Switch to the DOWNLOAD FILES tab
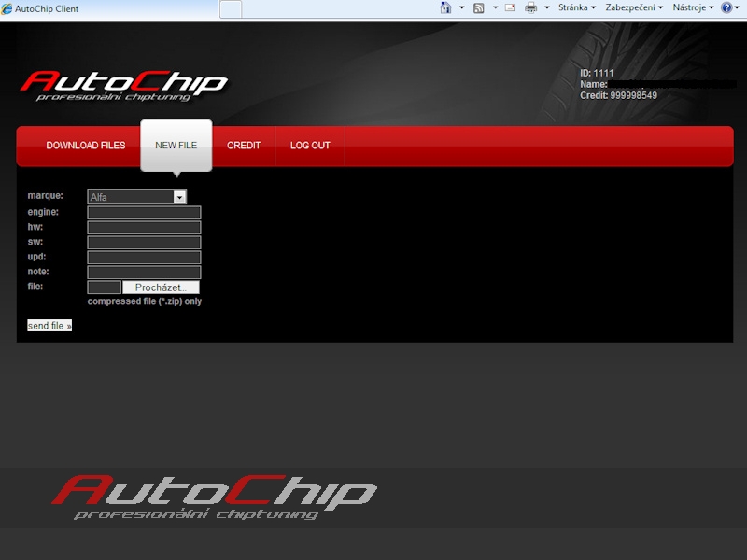The height and width of the screenshot is (560, 747). coord(85,146)
